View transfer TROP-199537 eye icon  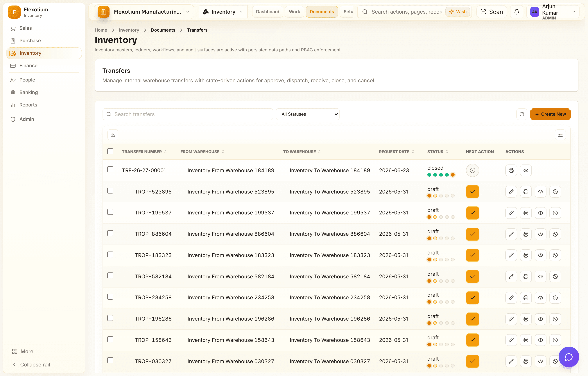(x=540, y=213)
